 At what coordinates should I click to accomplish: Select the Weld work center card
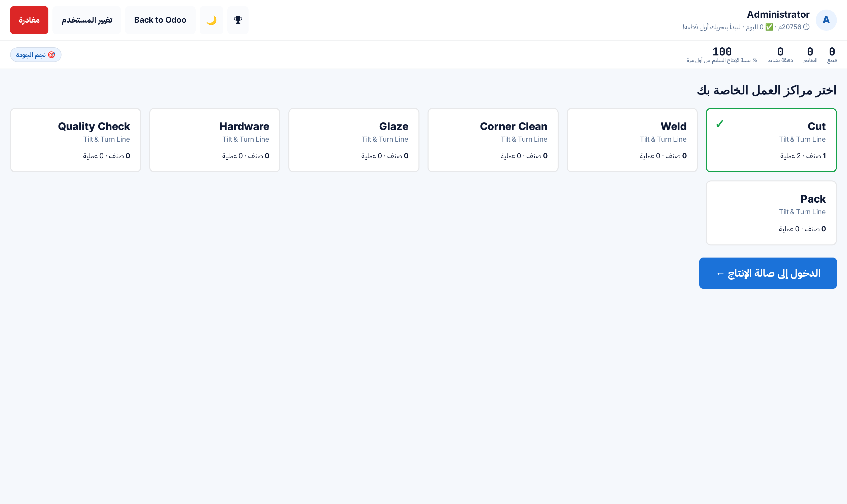click(632, 140)
